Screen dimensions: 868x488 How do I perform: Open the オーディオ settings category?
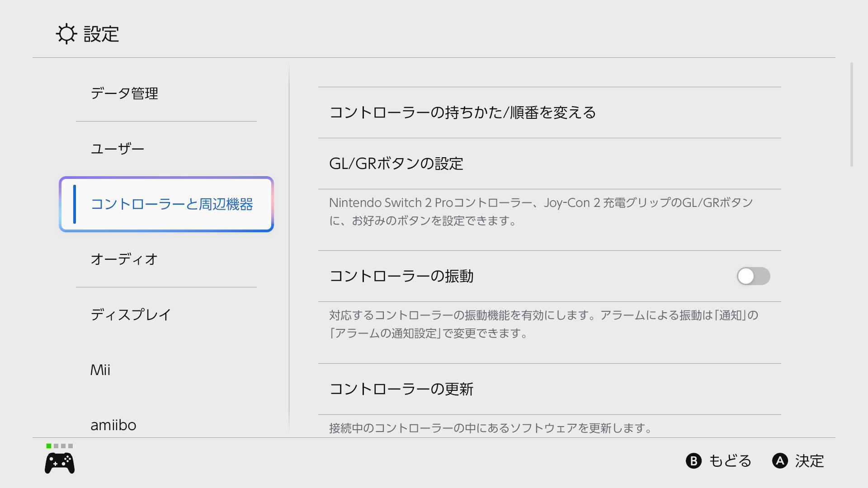pos(124,259)
